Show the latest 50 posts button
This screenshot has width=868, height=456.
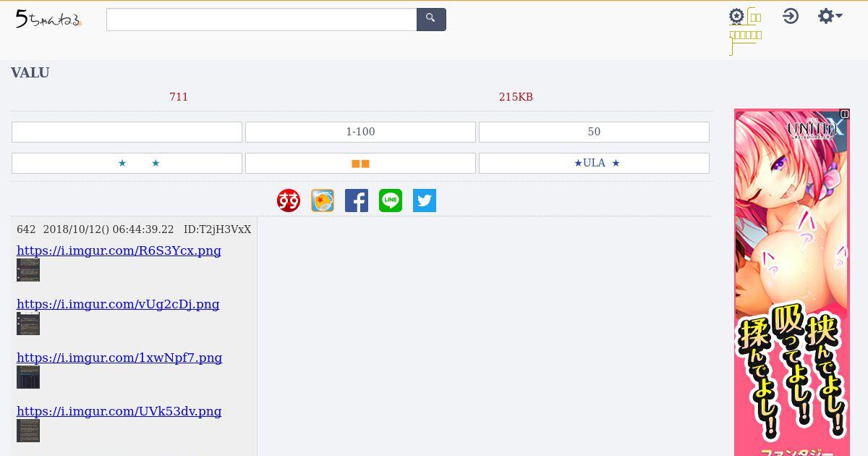[594, 132]
